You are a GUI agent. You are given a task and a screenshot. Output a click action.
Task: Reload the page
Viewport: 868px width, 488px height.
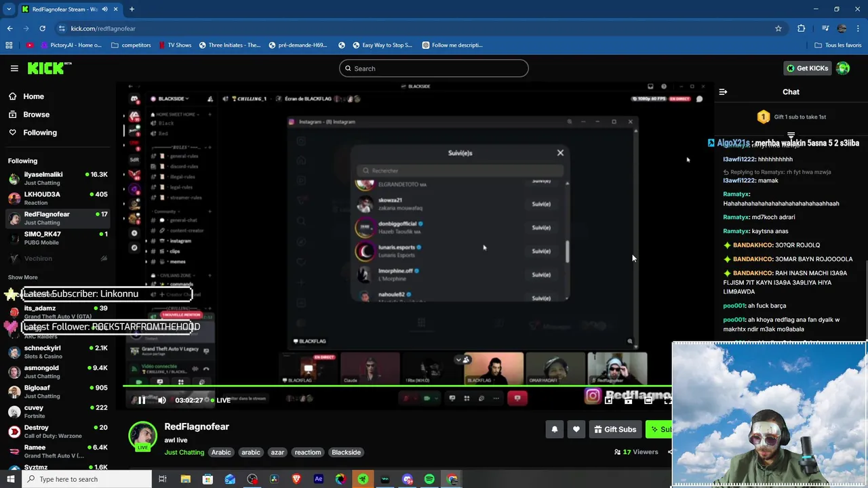[42, 28]
